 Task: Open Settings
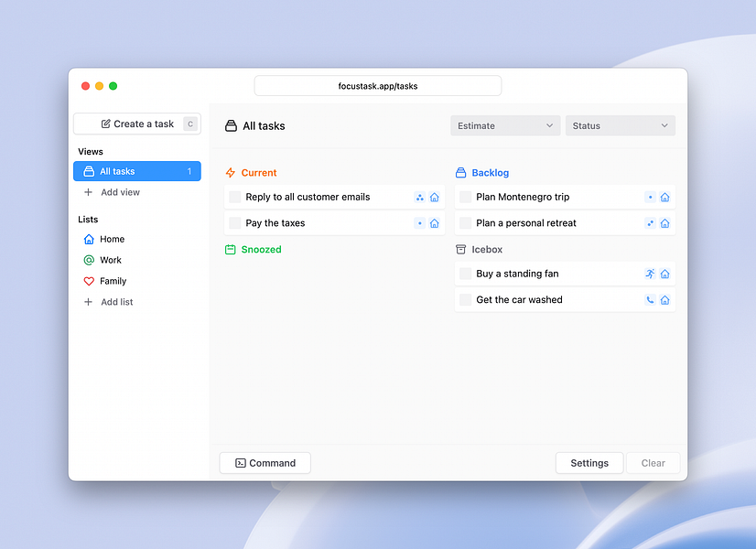click(x=589, y=463)
